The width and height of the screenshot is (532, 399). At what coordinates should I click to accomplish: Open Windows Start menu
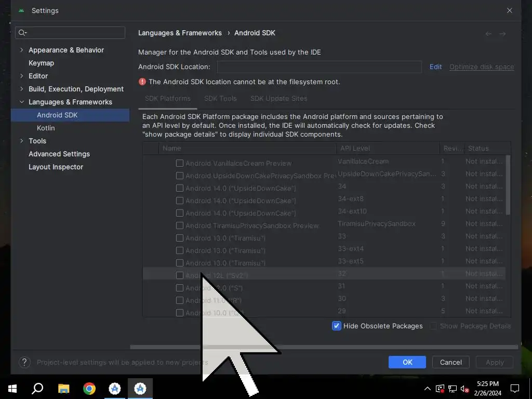pyautogui.click(x=12, y=389)
